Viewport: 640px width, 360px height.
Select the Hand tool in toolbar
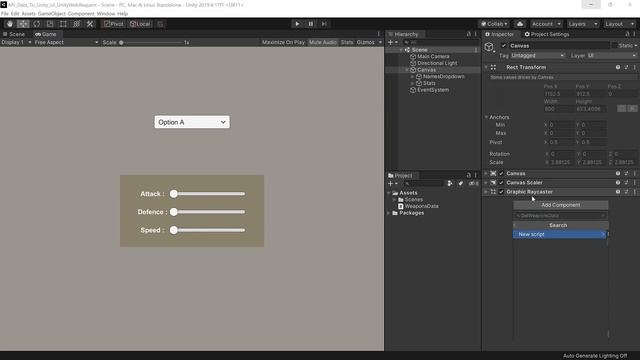coord(10,24)
